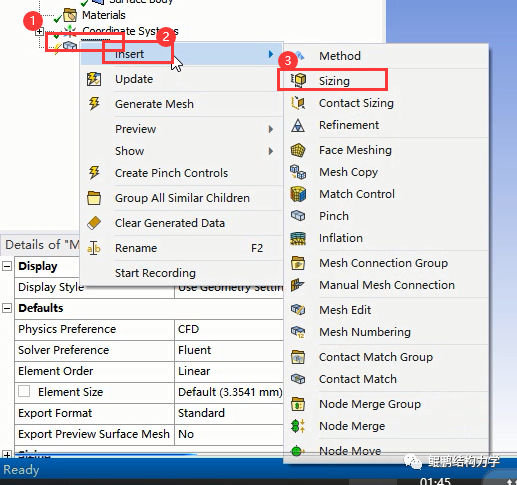Choose Generate Mesh menu entry
Viewport: 517px width, 485px height.
point(182,104)
